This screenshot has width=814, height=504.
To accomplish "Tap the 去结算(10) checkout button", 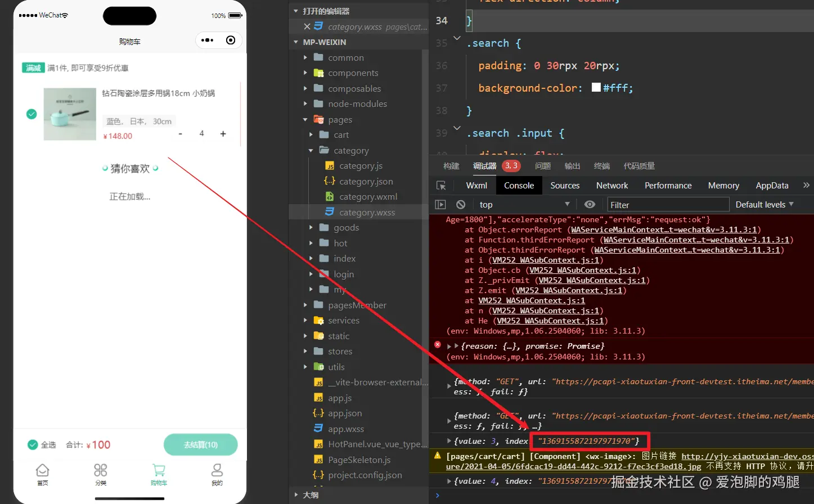I will 201,445.
